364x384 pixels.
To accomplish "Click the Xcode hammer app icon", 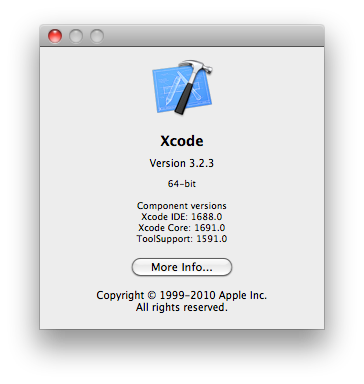I will click(182, 87).
